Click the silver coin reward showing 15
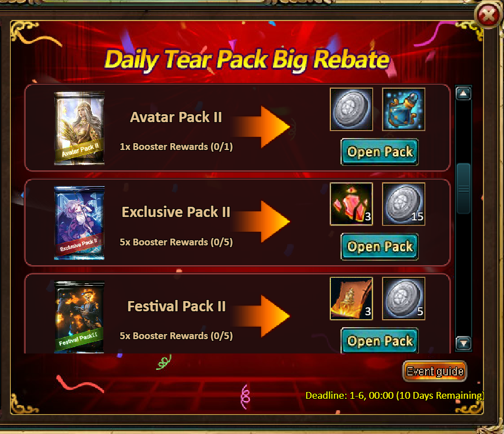 click(x=404, y=204)
